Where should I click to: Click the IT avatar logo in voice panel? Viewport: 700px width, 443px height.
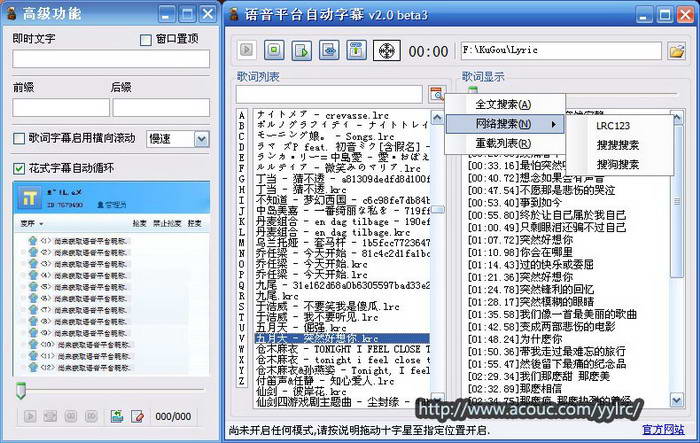(x=29, y=198)
